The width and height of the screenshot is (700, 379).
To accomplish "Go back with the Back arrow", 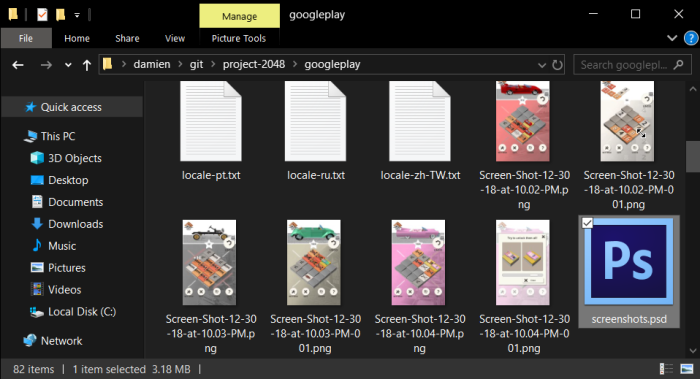I will 18,65.
